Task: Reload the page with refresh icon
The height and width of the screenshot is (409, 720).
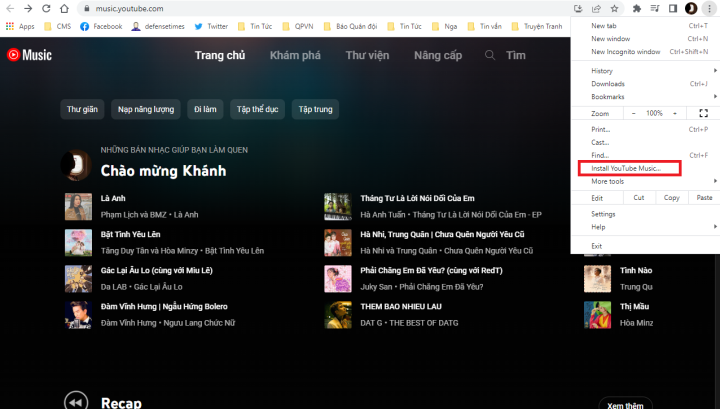Action: click(x=46, y=8)
